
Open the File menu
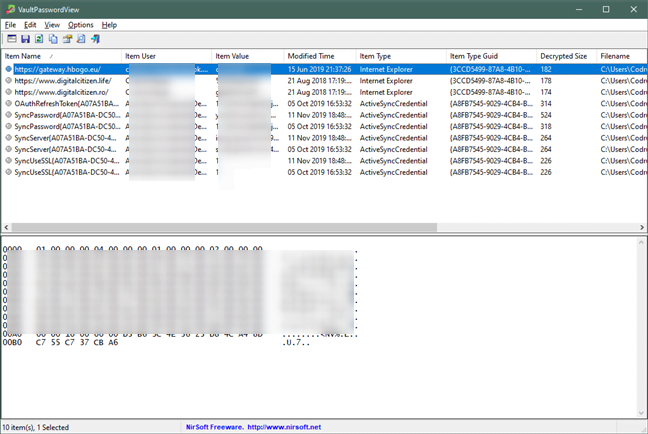[10, 25]
